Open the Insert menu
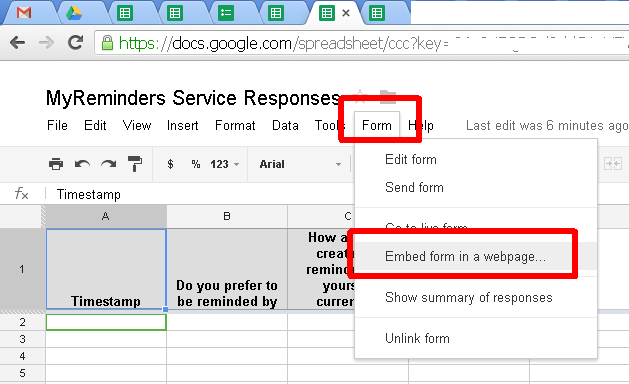The height and width of the screenshot is (384, 629). 183,126
